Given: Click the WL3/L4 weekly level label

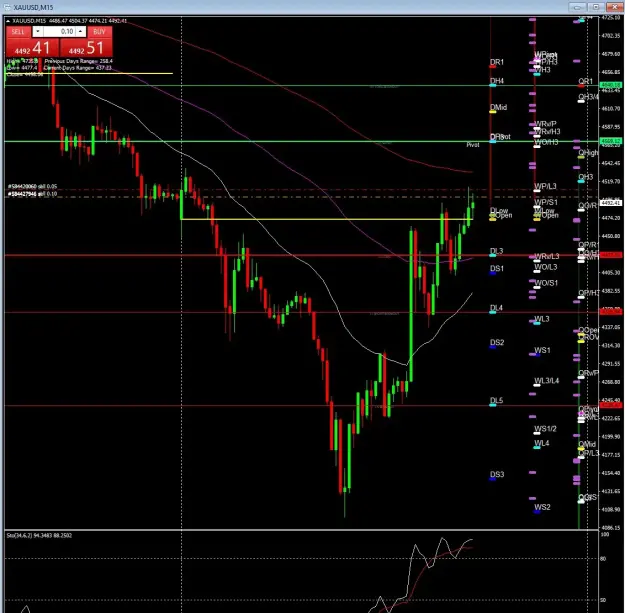Looking at the screenshot, I should coord(546,381).
